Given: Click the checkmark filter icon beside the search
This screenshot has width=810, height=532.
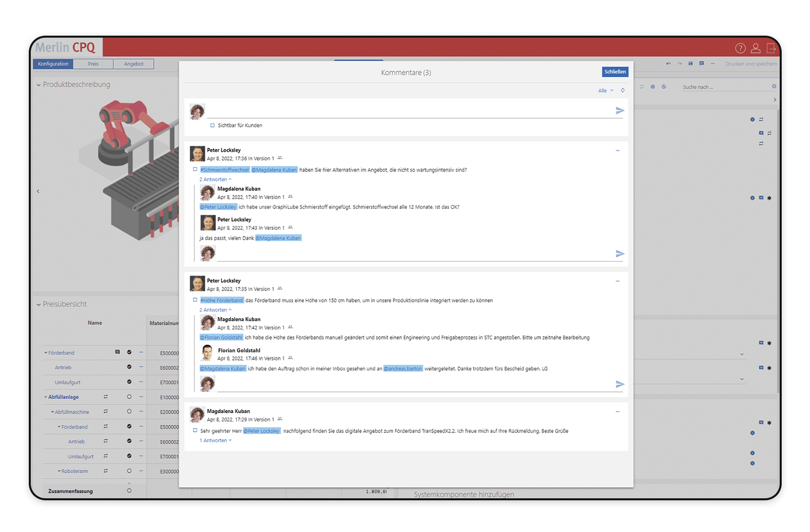Looking at the screenshot, I should pos(664,86).
